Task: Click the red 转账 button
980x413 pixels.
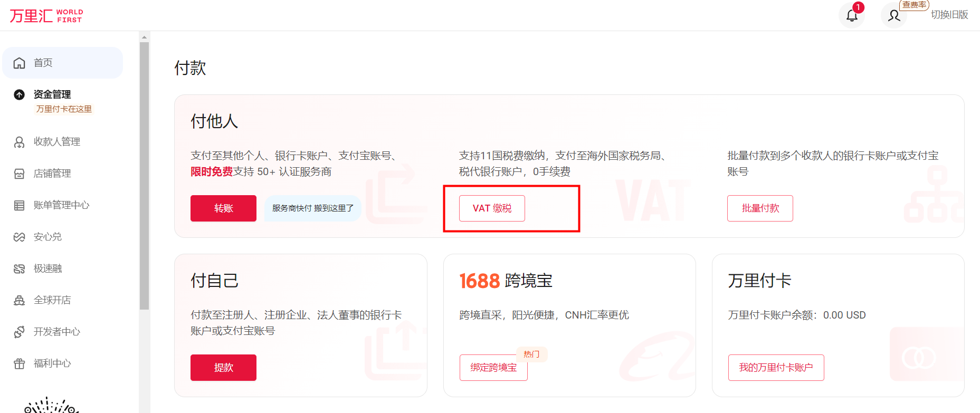Action: pos(223,208)
